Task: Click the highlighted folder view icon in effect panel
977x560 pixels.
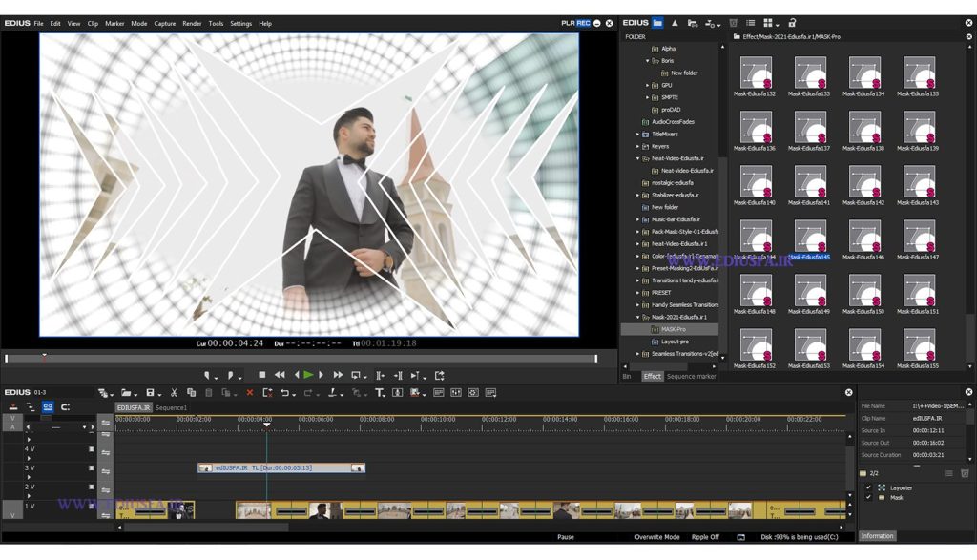Action: (657, 23)
